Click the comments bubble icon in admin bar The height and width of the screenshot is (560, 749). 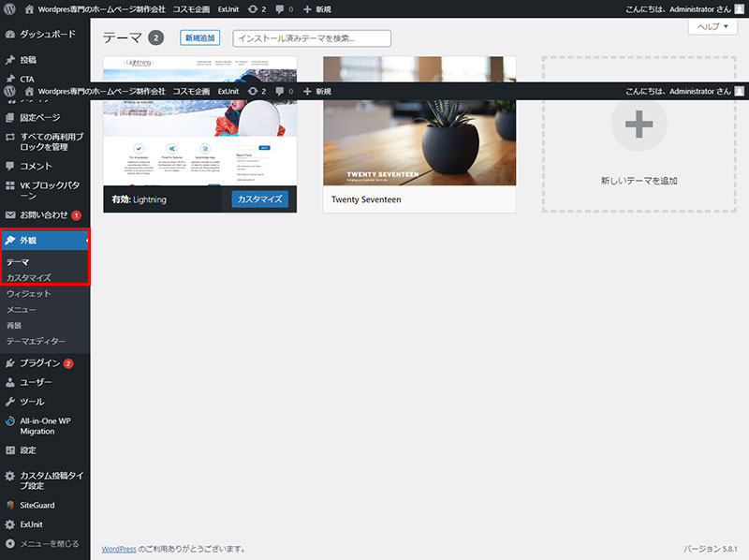click(x=281, y=8)
